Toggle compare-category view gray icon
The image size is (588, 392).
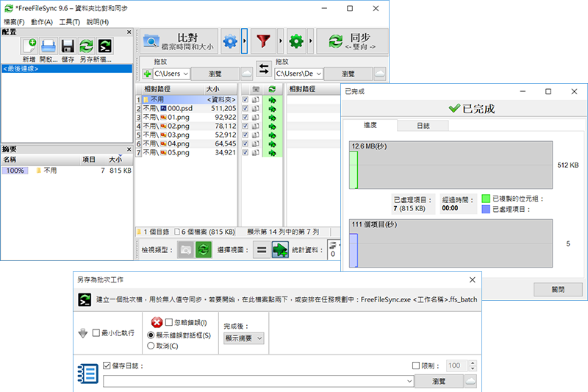(x=185, y=250)
